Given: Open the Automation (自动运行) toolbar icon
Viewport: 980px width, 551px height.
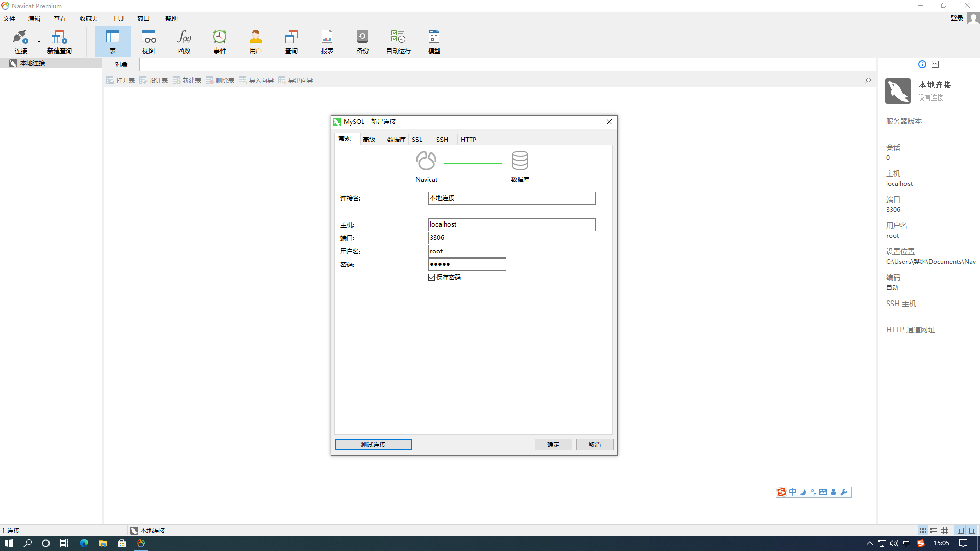Looking at the screenshot, I should [x=398, y=38].
